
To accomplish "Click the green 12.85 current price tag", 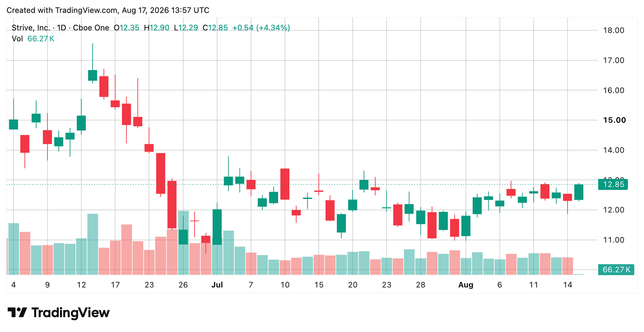I will pos(613,185).
